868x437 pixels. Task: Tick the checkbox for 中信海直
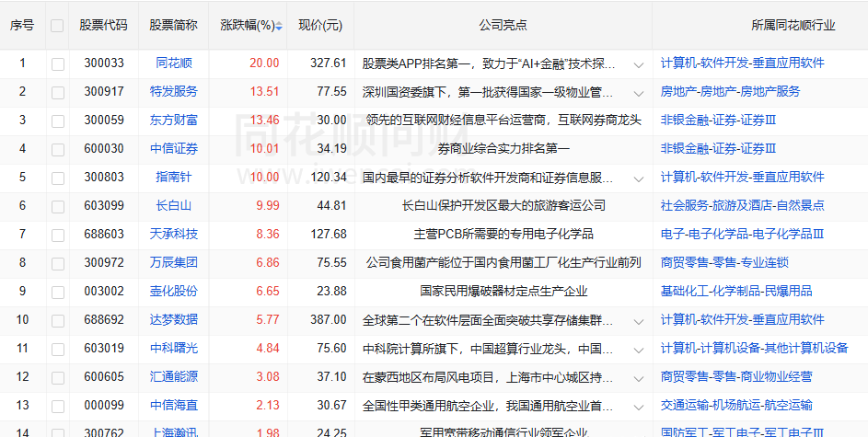[58, 407]
